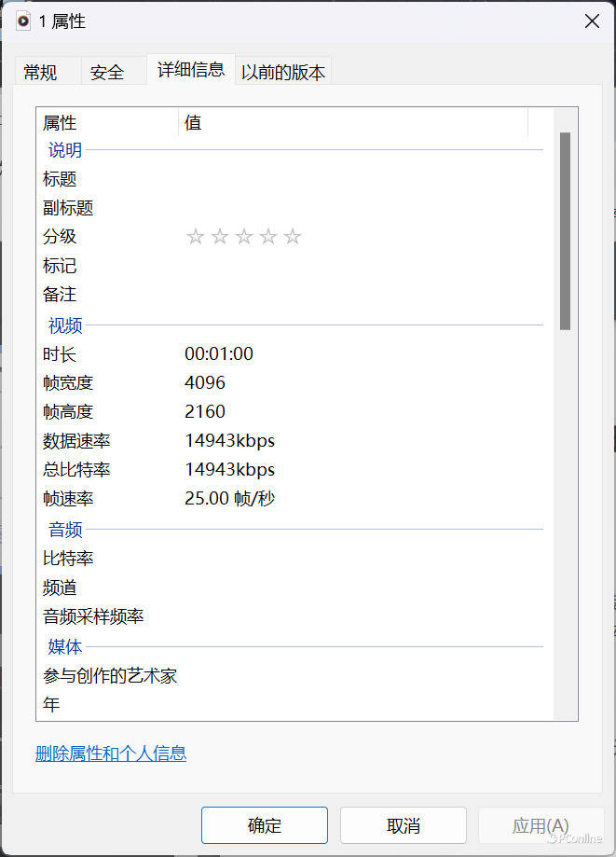The height and width of the screenshot is (857, 616).
Task: Click the 值 column header
Action: pyautogui.click(x=353, y=122)
